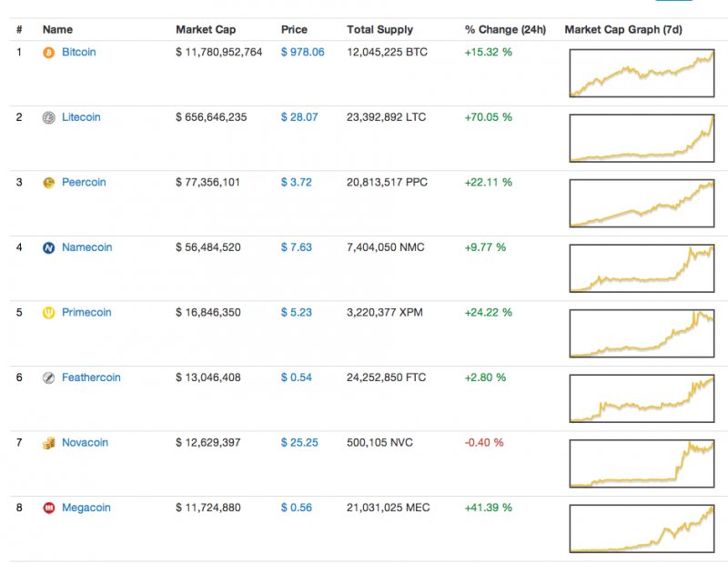Click Namecoin price $ 7.63
This screenshot has width=728, height=564.
point(297,247)
